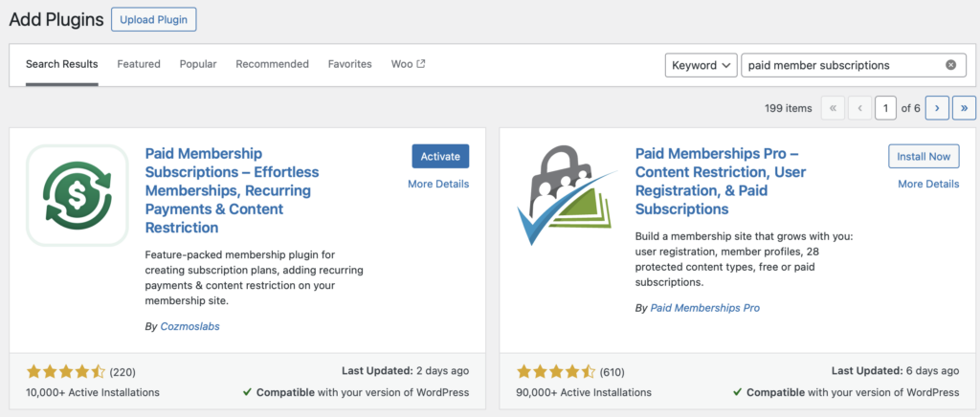
Task: Clear the search field with the X icon
Action: [x=950, y=65]
